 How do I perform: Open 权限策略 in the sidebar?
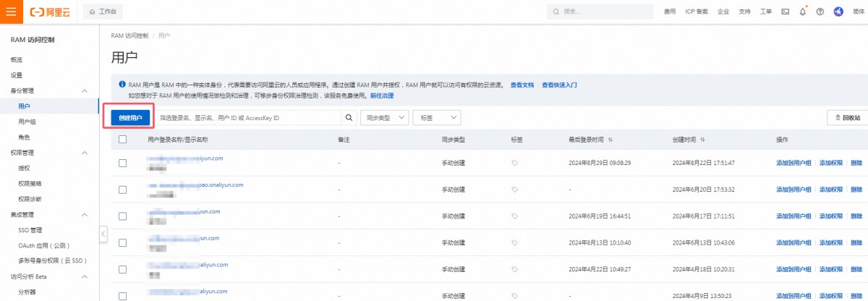coord(30,184)
